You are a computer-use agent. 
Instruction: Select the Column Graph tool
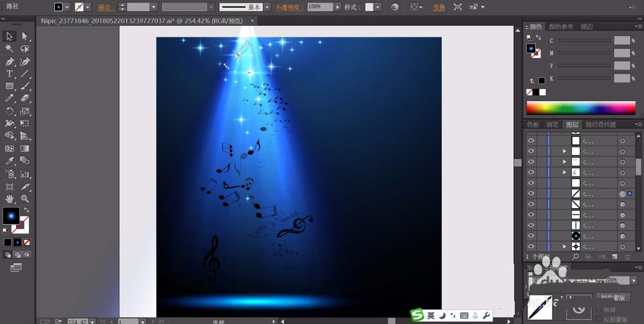click(x=24, y=174)
